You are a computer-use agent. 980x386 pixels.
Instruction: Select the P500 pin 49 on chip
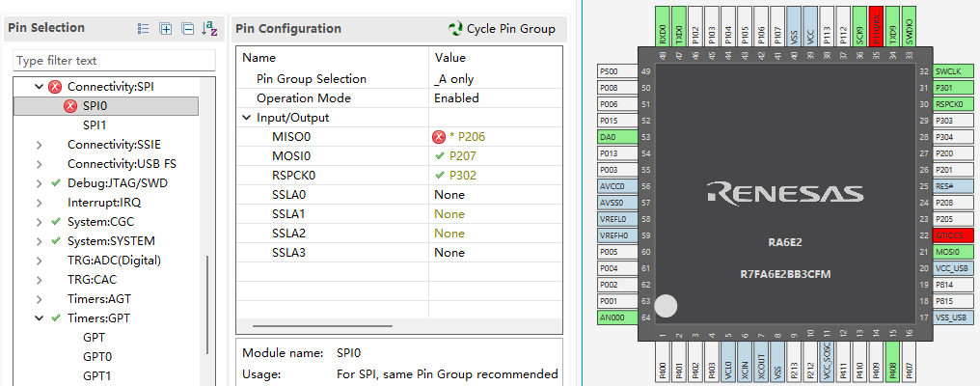click(x=617, y=71)
